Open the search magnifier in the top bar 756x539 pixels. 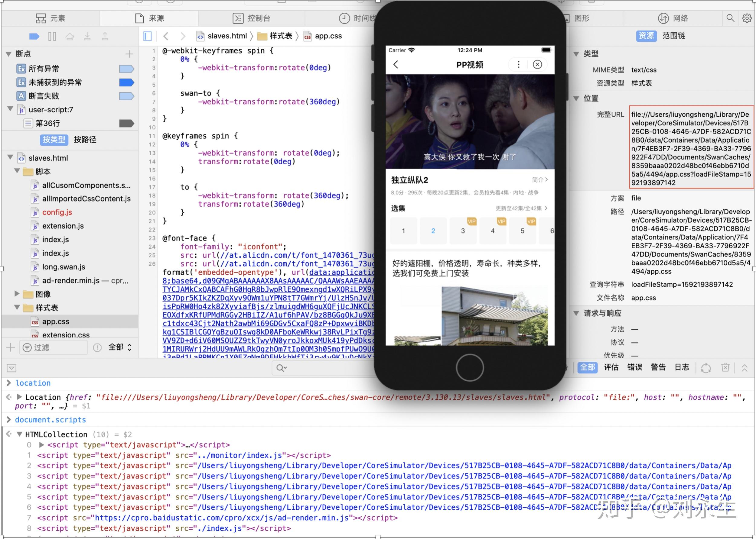click(730, 18)
